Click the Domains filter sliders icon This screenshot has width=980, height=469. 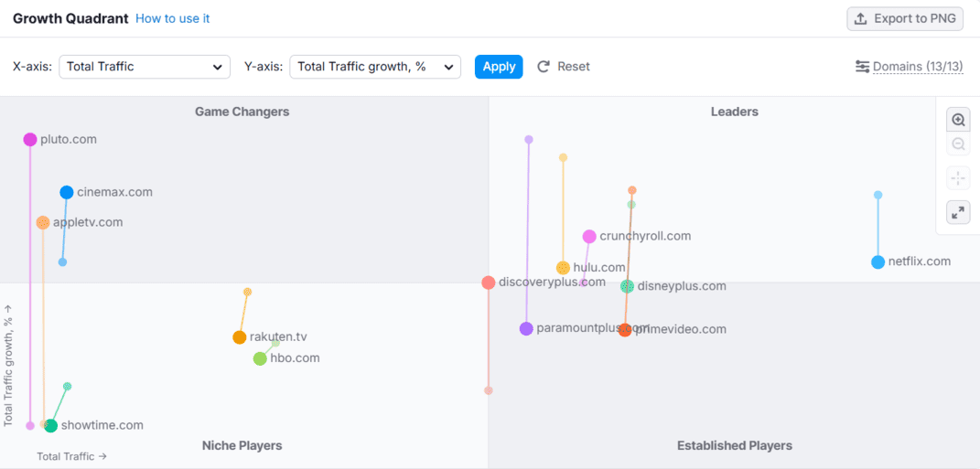[862, 67]
